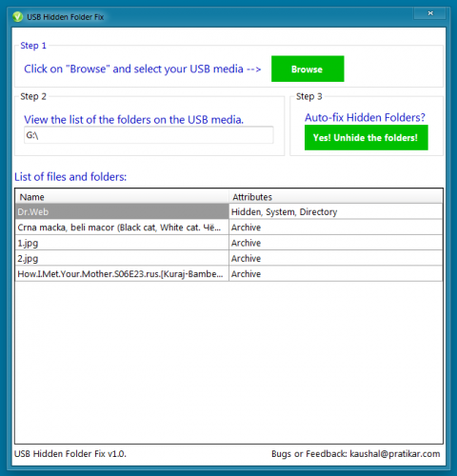
Task: Click the Archive attribute of How.I.Met.Your.Mother
Action: click(x=246, y=274)
